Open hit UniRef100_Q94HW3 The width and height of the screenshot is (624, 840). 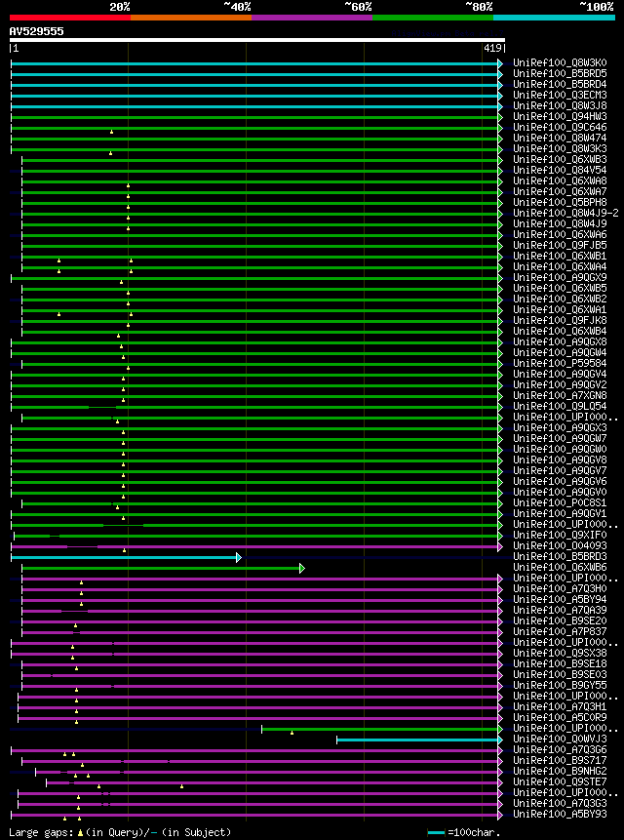tap(560, 117)
